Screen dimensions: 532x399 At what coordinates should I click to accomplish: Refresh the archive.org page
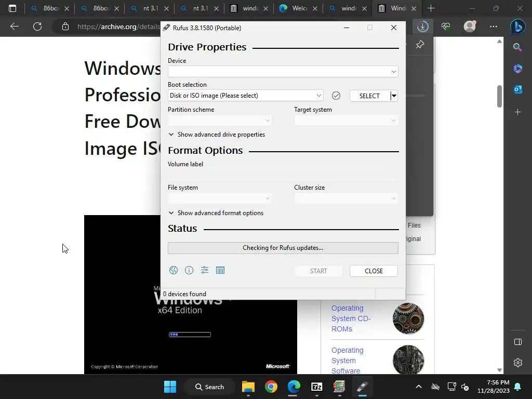(x=37, y=26)
